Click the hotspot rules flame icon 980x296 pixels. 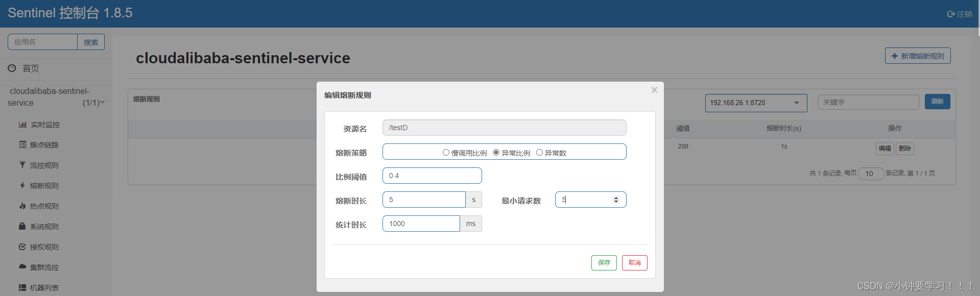[22, 206]
